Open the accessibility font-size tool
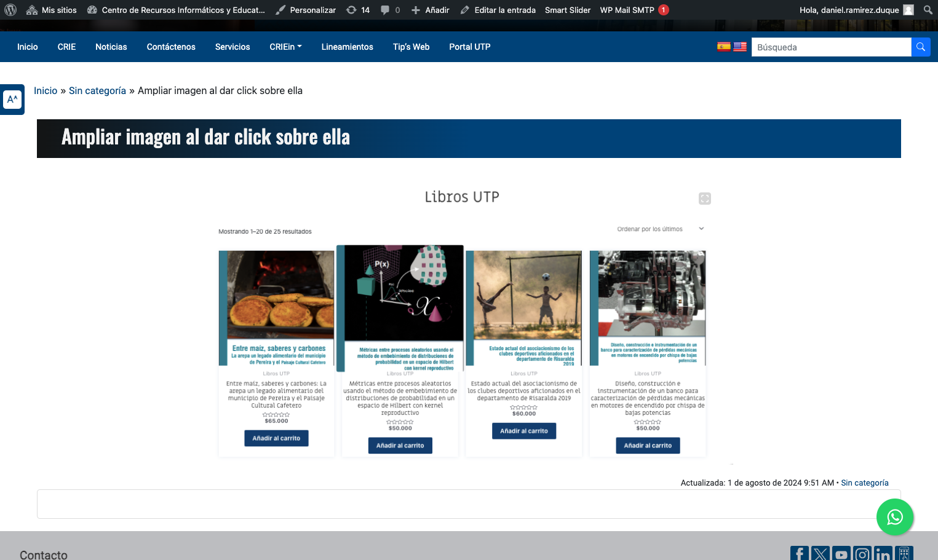The image size is (938, 560). tap(12, 100)
